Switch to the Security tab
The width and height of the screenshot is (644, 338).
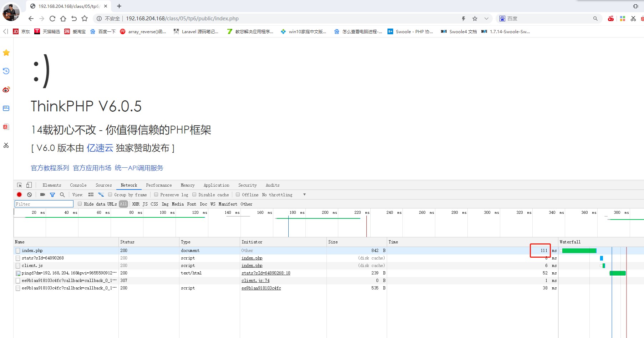[x=248, y=185]
